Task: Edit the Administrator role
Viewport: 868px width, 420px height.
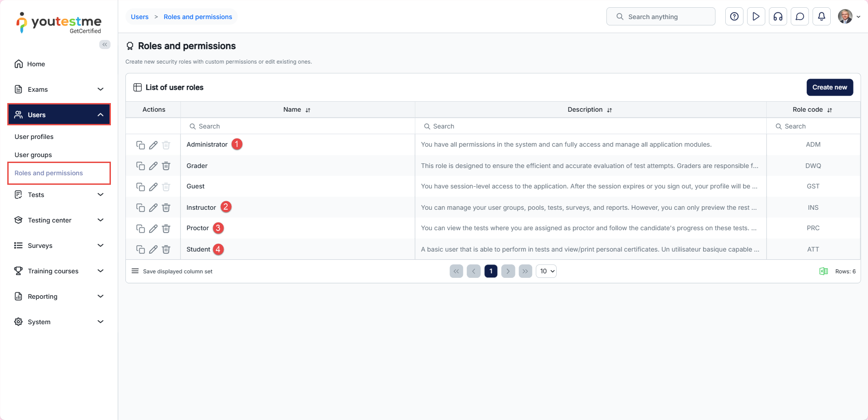Action: 153,145
